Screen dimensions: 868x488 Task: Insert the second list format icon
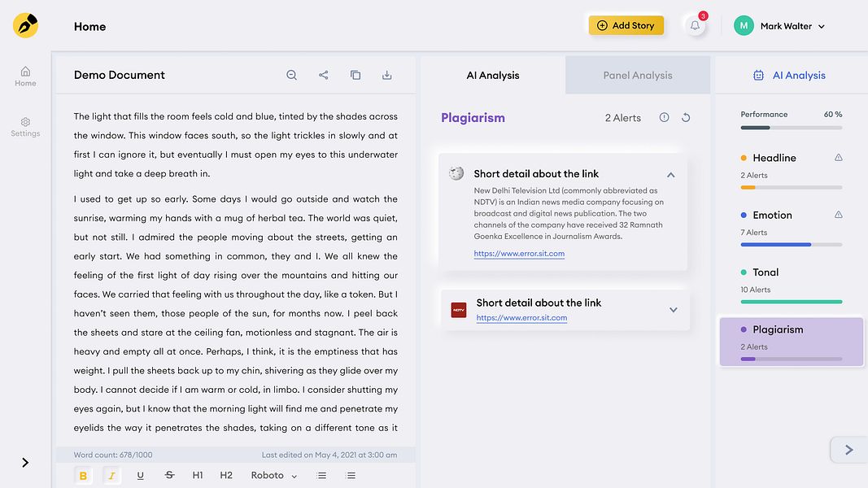click(x=351, y=475)
